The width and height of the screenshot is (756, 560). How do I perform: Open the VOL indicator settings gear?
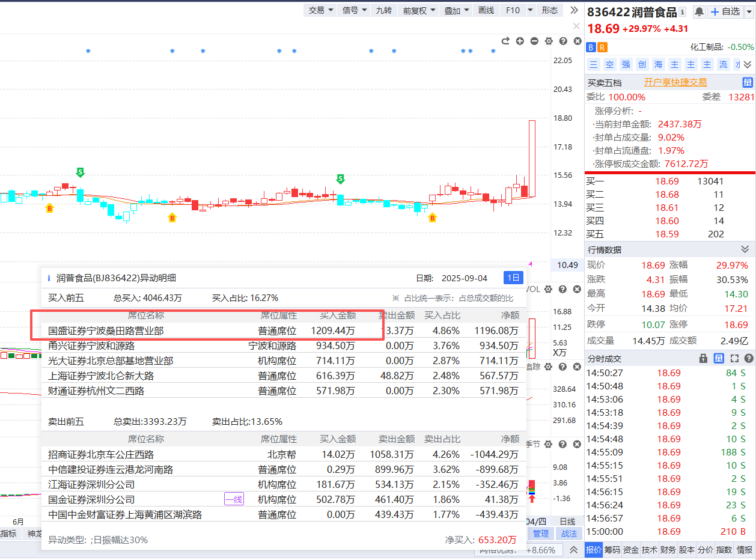pos(548,289)
